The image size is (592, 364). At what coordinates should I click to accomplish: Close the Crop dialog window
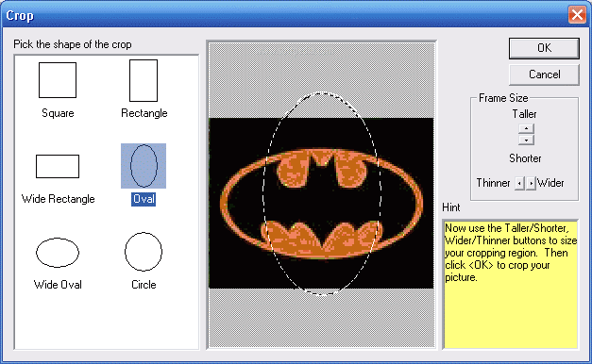[577, 15]
